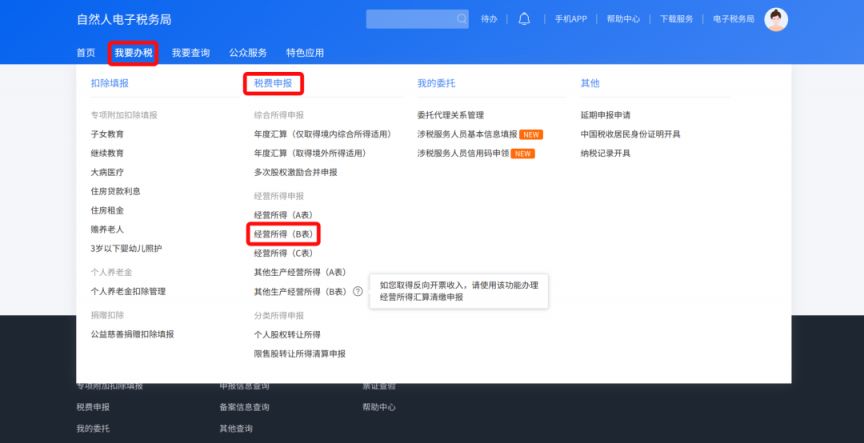Select 我的委托 section heading
Screen dimensions: 864x443
(436, 83)
